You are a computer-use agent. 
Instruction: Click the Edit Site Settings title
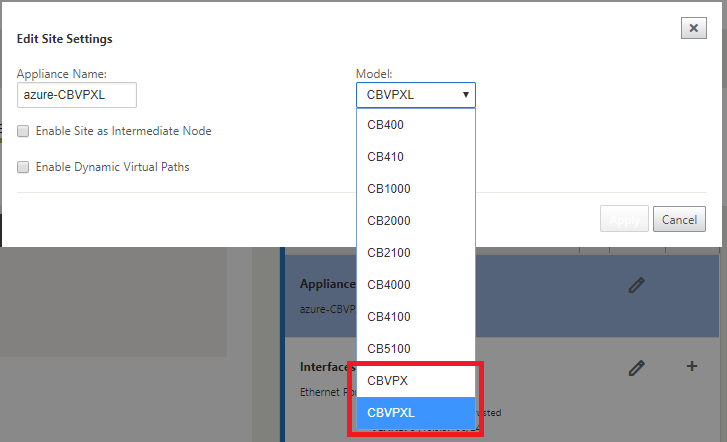point(64,39)
